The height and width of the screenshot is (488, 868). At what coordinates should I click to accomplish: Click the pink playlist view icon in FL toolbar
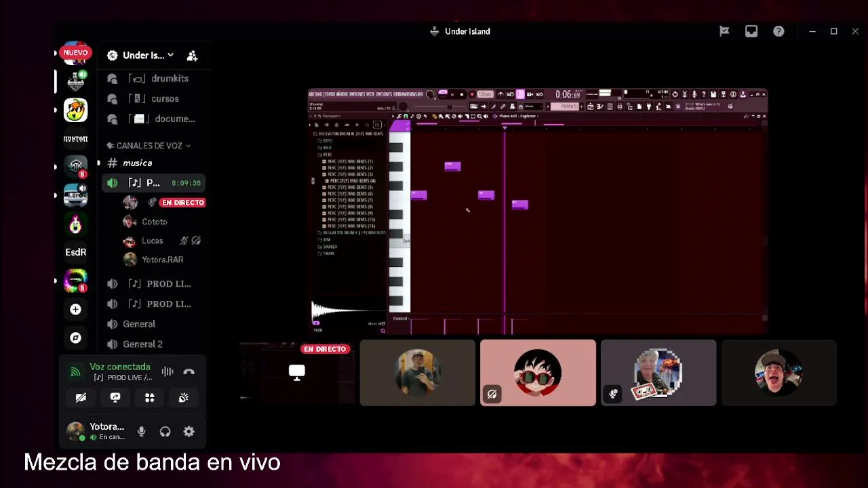click(520, 94)
